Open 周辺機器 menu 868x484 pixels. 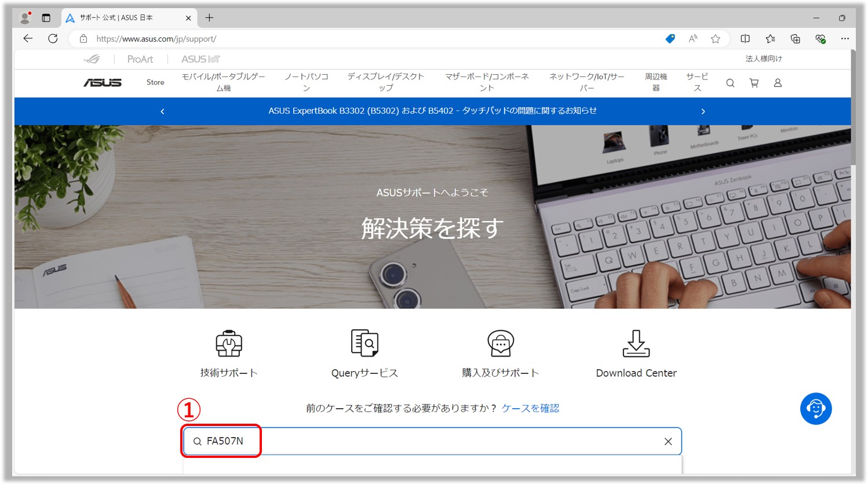pos(656,82)
